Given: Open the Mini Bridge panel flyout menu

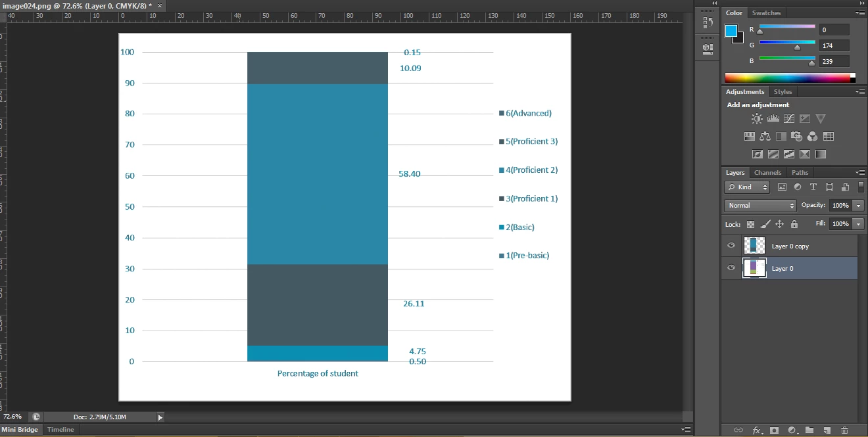Looking at the screenshot, I should pos(686,430).
